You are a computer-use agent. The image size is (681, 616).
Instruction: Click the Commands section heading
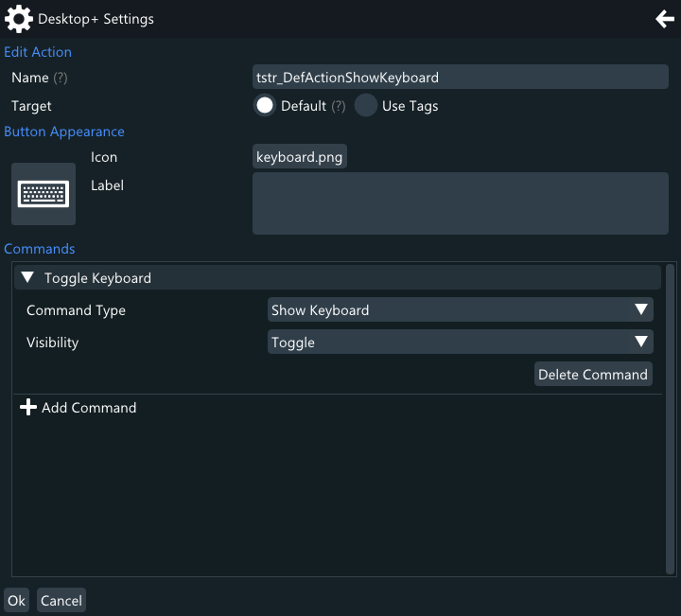coord(40,249)
